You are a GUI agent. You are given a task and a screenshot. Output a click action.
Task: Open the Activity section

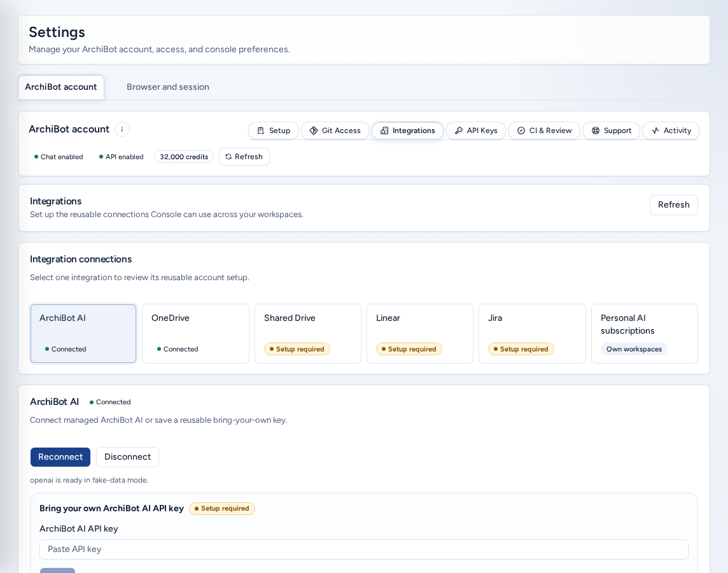[x=671, y=131]
